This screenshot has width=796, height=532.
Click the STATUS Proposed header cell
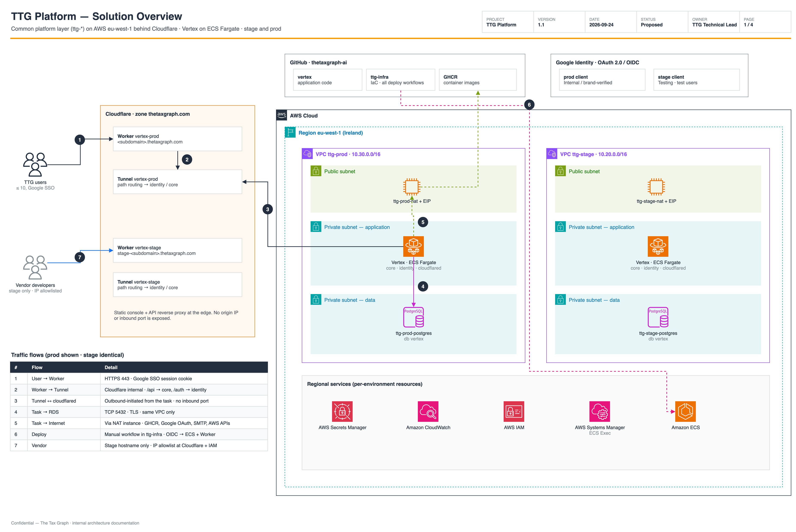pyautogui.click(x=662, y=22)
